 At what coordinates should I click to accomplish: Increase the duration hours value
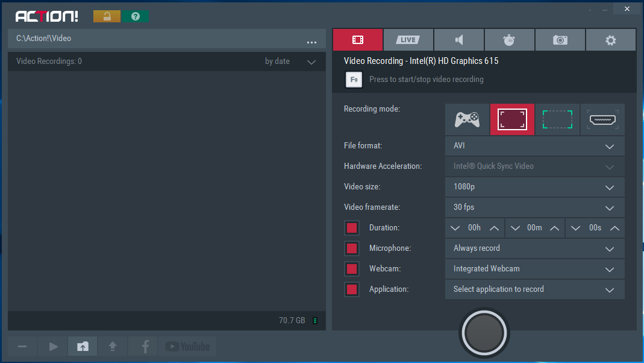click(494, 228)
